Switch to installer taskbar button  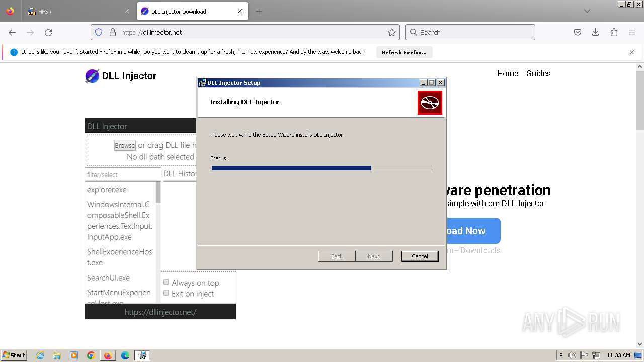(142, 355)
